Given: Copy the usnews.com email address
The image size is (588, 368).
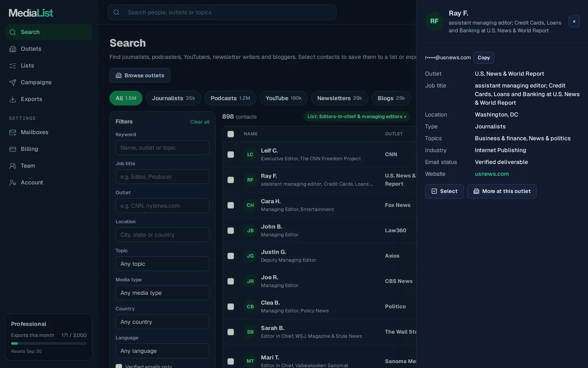Looking at the screenshot, I should (x=484, y=58).
